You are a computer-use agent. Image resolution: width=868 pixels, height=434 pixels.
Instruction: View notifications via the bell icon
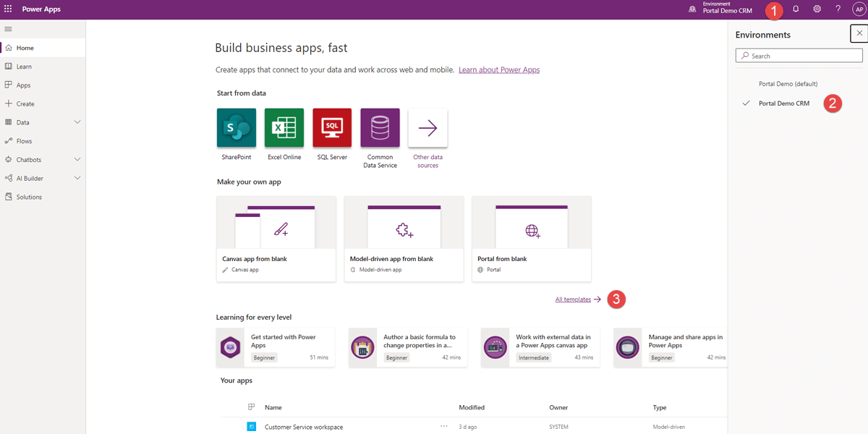point(796,9)
